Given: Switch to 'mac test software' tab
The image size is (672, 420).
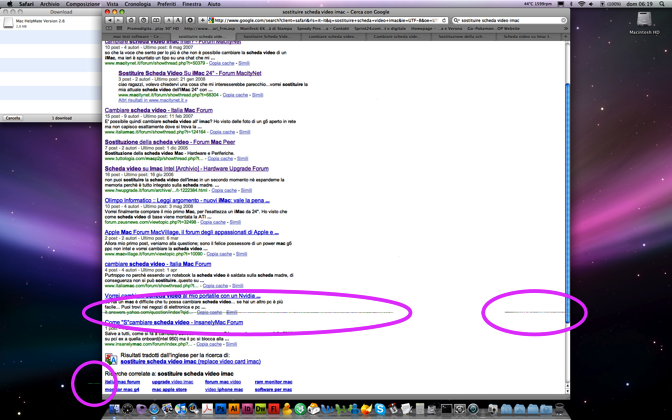Looking at the screenshot, I should 136,37.
